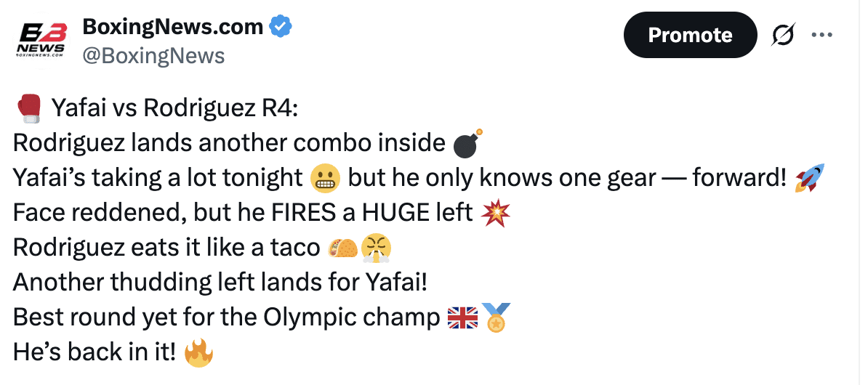Click the red boxing glove emoji

(29, 108)
